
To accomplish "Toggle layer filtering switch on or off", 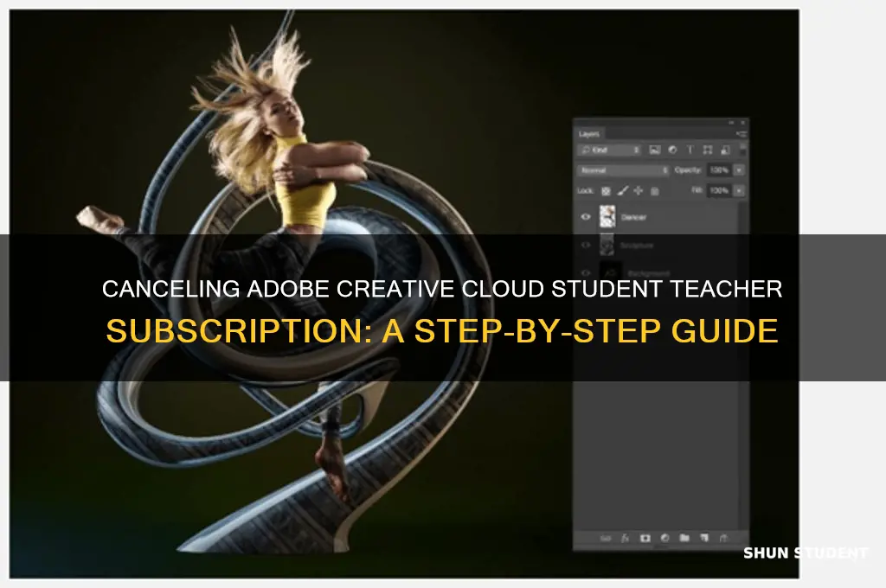I will pos(742,150).
